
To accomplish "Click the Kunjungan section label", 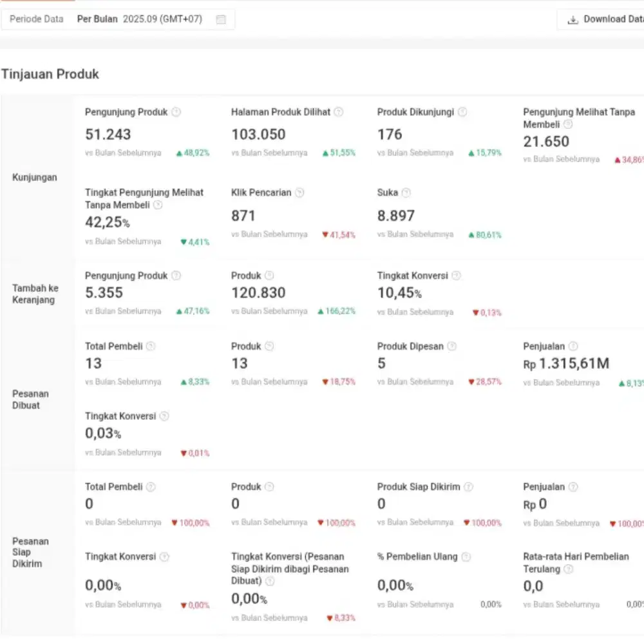I will pyautogui.click(x=35, y=178).
